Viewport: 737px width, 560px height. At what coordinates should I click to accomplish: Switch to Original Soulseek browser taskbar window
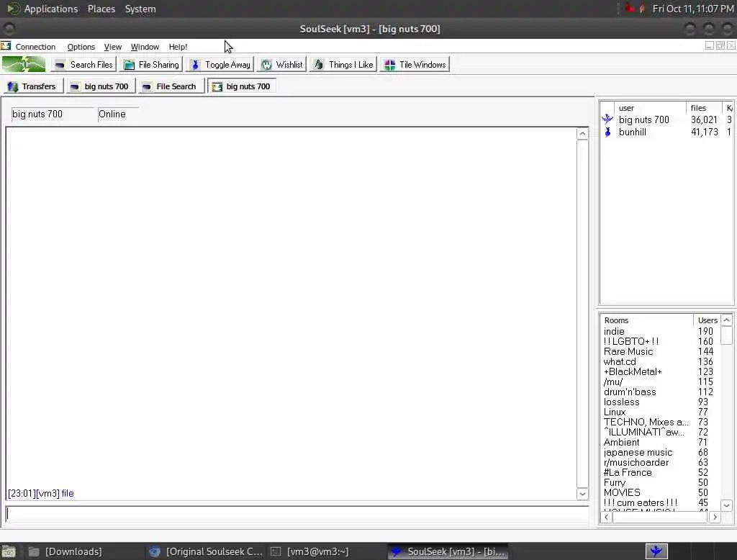coord(206,551)
